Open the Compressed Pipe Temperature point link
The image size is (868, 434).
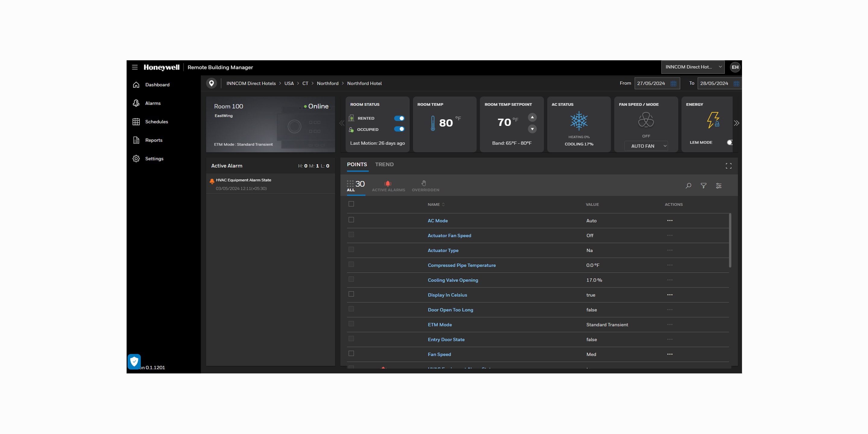click(462, 265)
